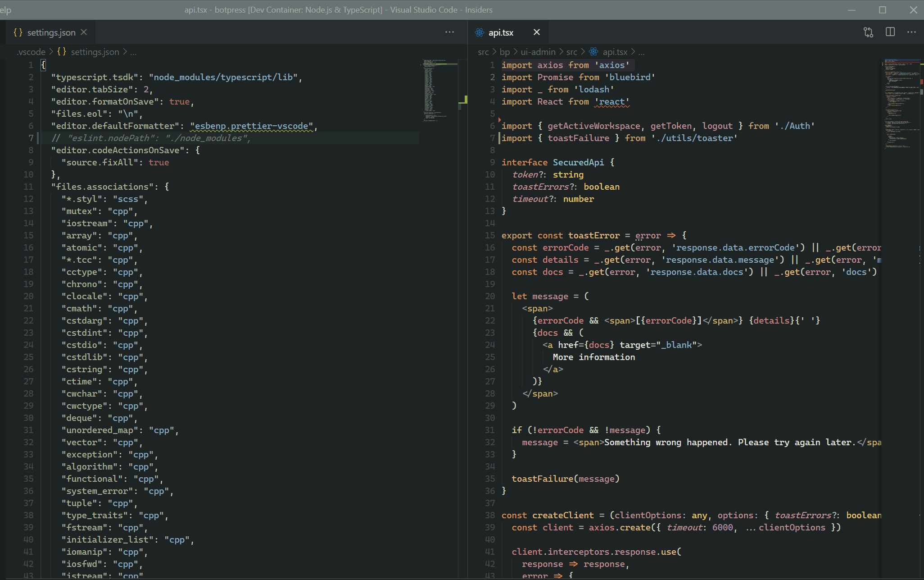Split the api.tsx editor right
Image resolution: width=924 pixels, height=580 pixels.
click(x=890, y=32)
